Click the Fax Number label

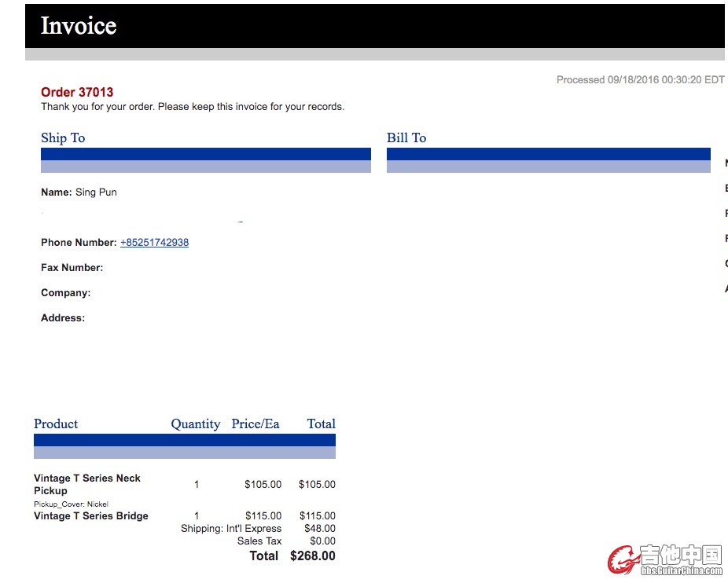[72, 268]
